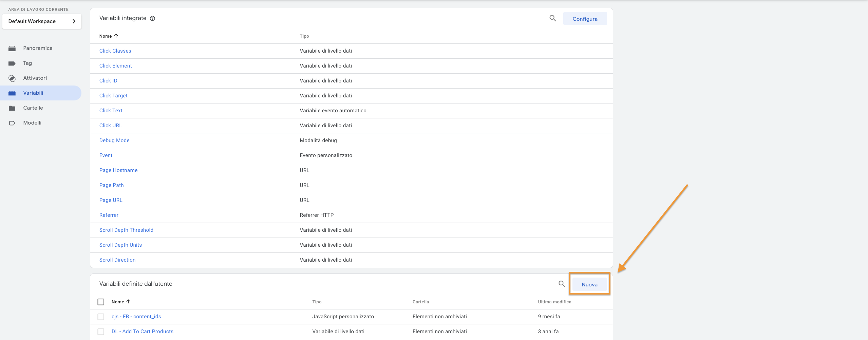Click '9 mesi fa' modification date
Image resolution: width=868 pixels, height=340 pixels.
click(x=549, y=317)
